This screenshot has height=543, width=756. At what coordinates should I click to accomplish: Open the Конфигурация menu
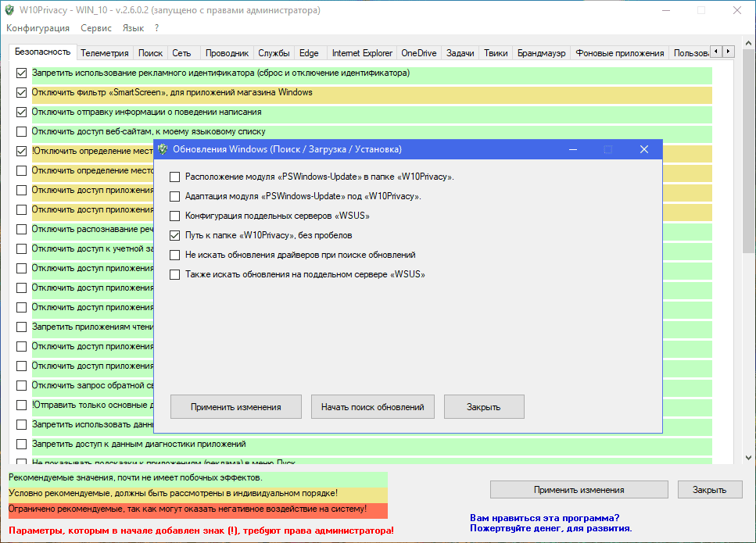[38, 28]
